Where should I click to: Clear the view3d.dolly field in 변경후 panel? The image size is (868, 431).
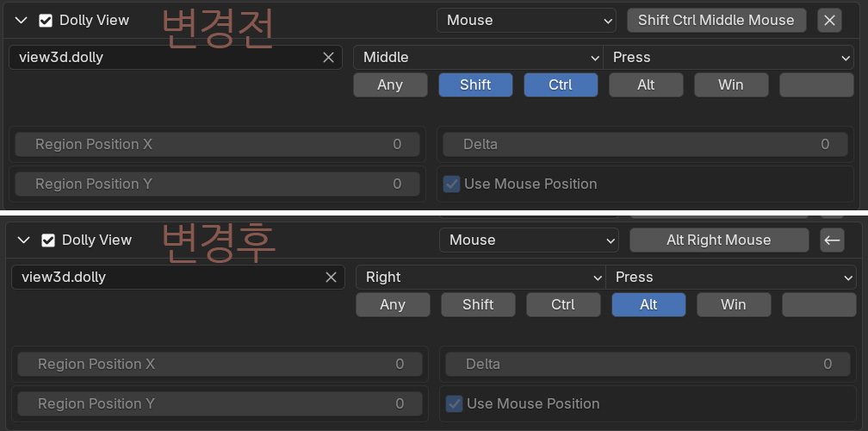point(331,278)
